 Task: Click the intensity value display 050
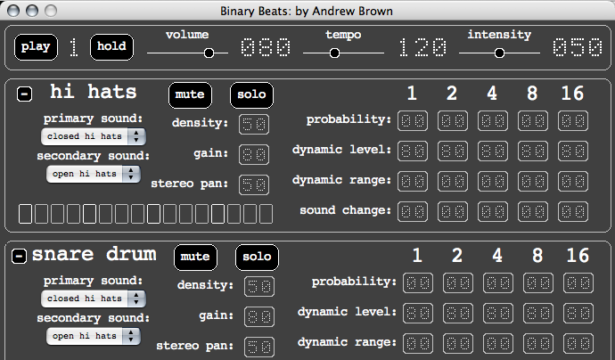(x=577, y=47)
